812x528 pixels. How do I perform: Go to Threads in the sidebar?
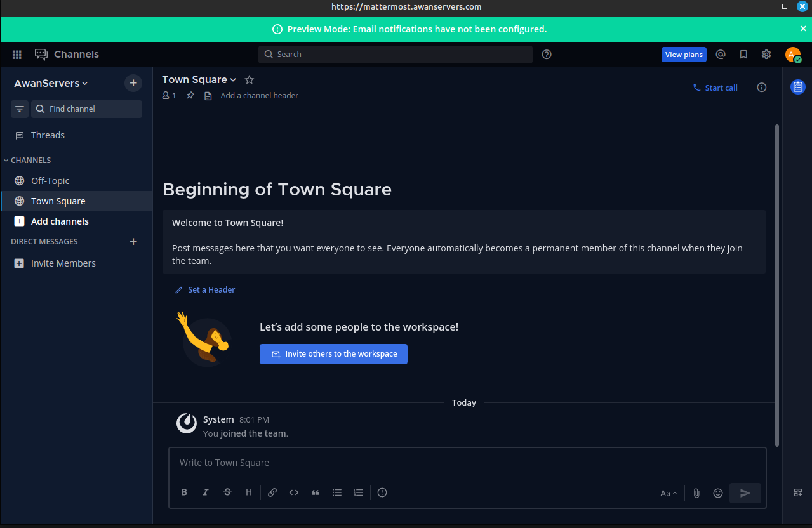click(48, 135)
